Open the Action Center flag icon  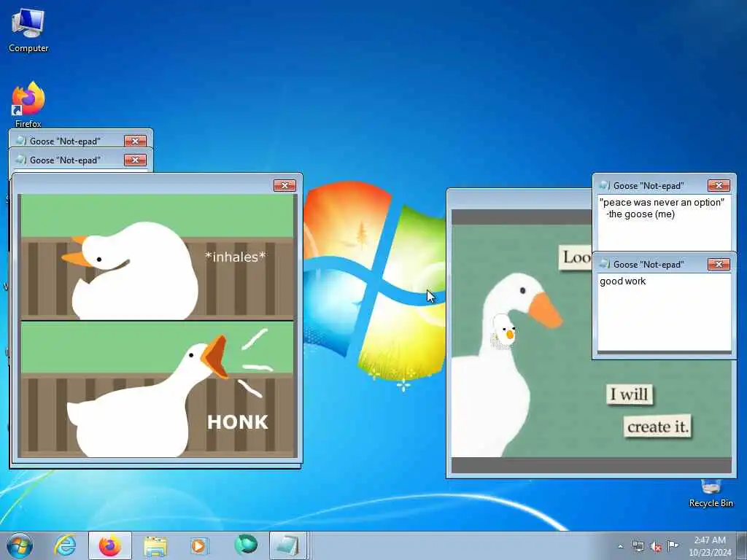673,546
